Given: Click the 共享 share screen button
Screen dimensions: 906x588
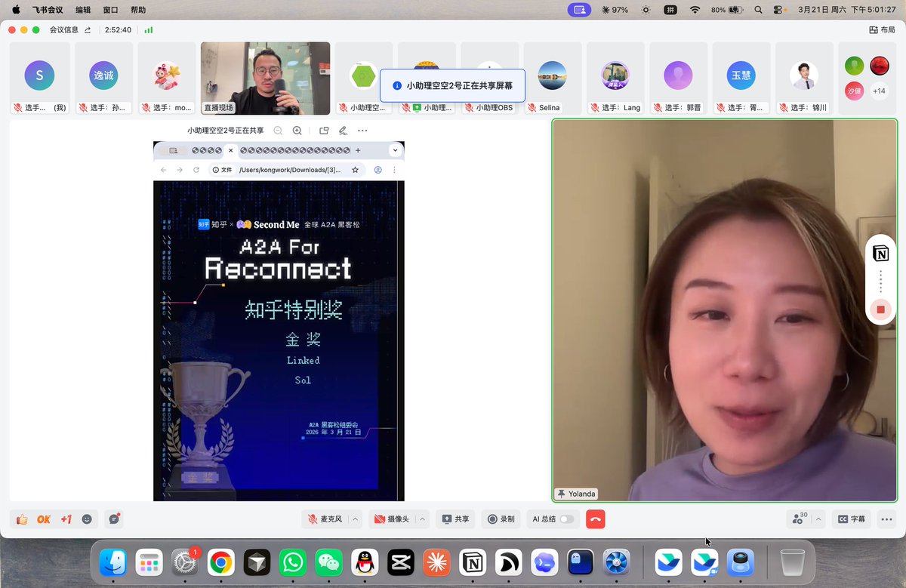Looking at the screenshot, I should tap(455, 519).
